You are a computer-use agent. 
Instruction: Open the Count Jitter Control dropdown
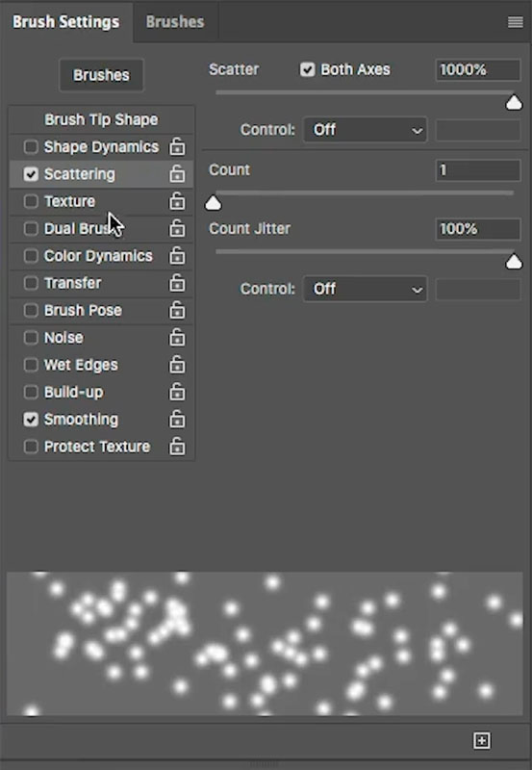pyautogui.click(x=366, y=289)
